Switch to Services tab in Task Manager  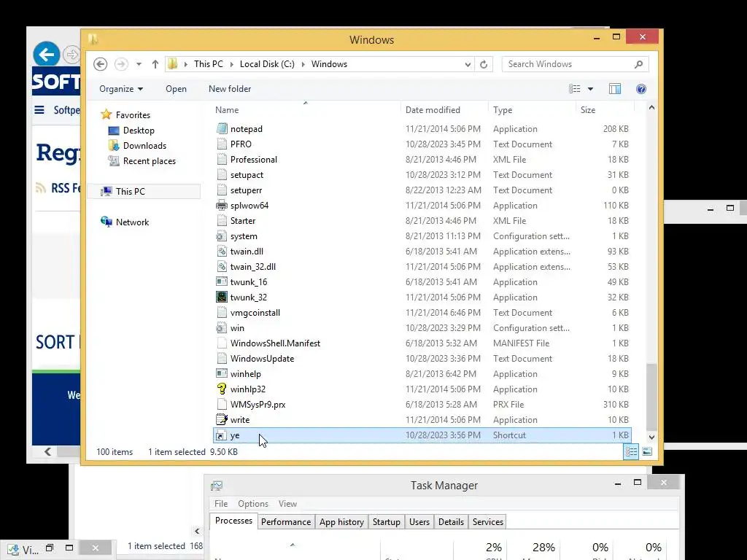click(488, 522)
